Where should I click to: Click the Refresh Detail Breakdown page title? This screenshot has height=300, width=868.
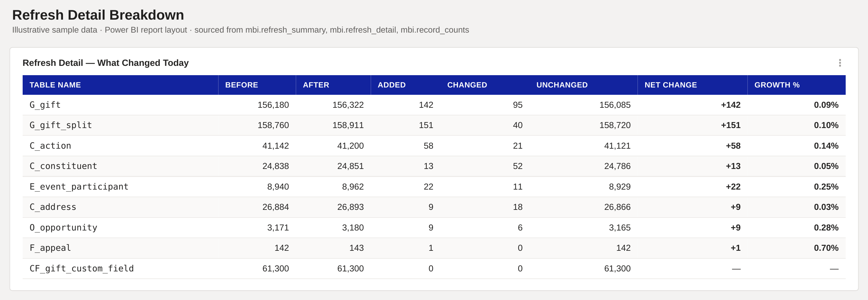tap(98, 15)
